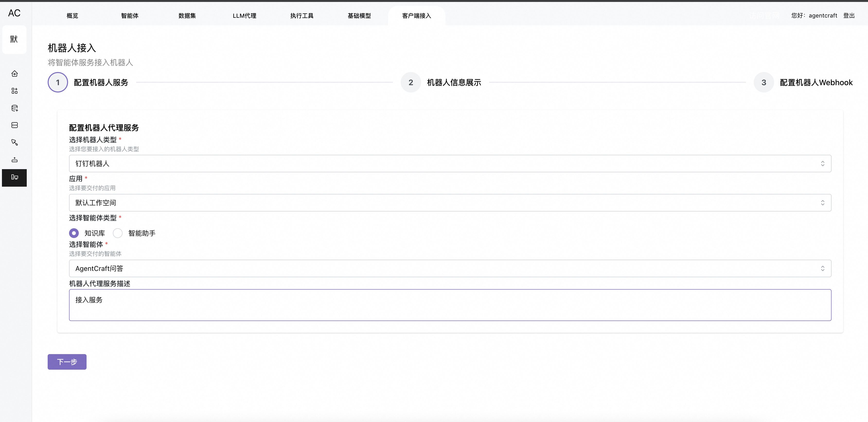Click the home icon in sidebar
This screenshot has width=868, height=422.
tap(15, 73)
